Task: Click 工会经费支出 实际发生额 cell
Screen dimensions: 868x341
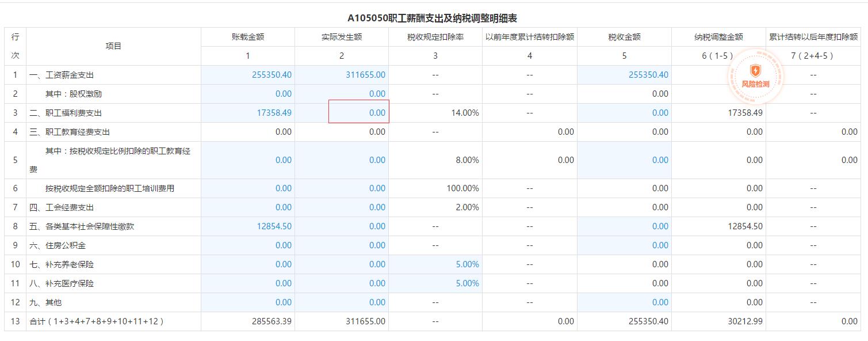Action: tap(342, 207)
